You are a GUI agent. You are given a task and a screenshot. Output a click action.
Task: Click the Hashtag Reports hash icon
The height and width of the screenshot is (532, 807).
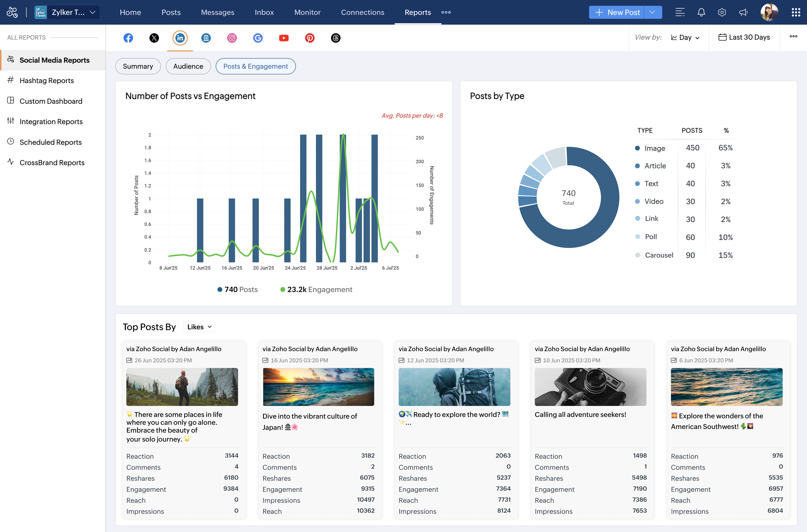coord(11,80)
